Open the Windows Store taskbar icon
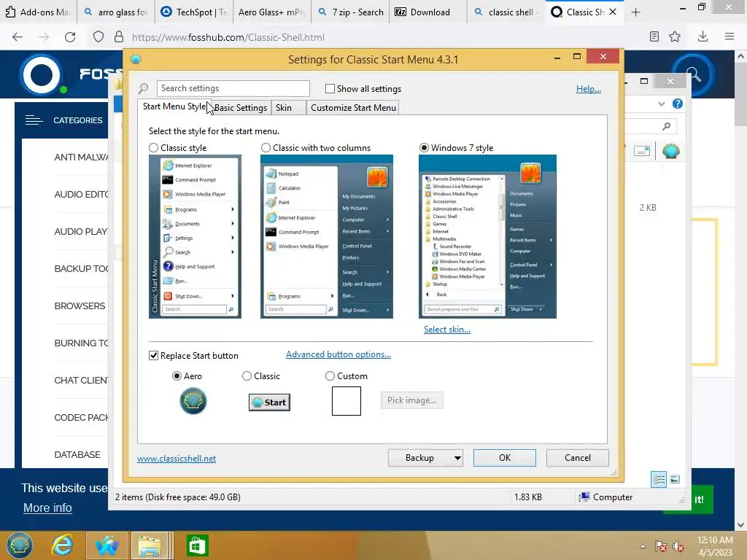The image size is (747, 560). point(197,545)
